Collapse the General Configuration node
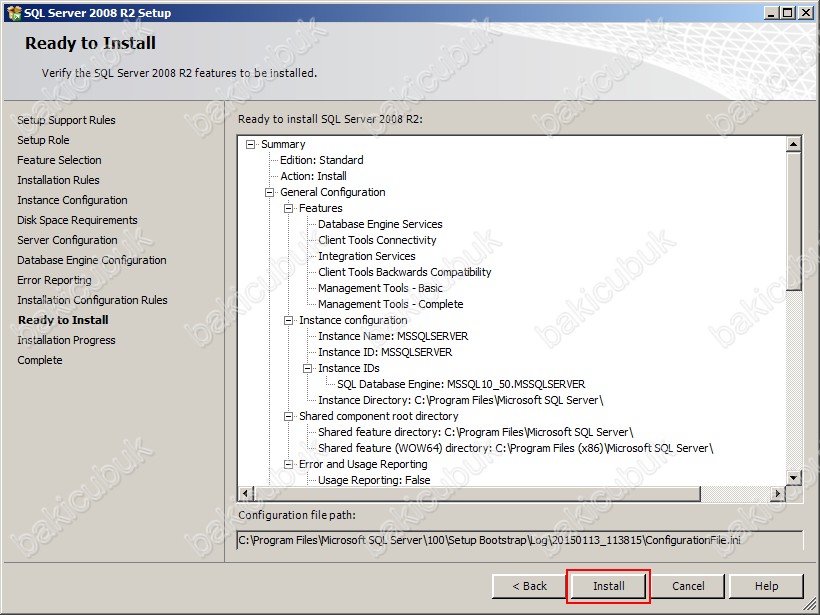This screenshot has width=820, height=615. (x=269, y=192)
